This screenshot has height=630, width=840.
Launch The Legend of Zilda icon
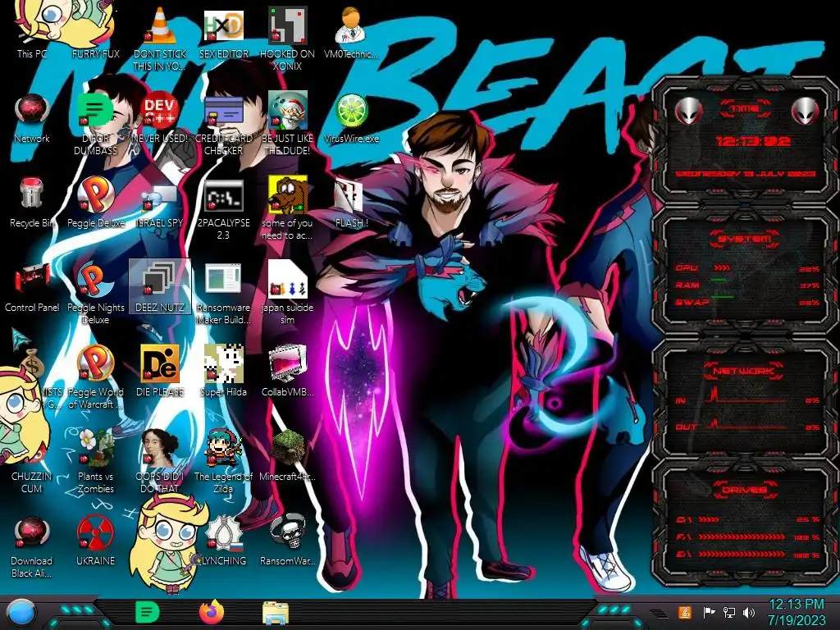coord(223,463)
